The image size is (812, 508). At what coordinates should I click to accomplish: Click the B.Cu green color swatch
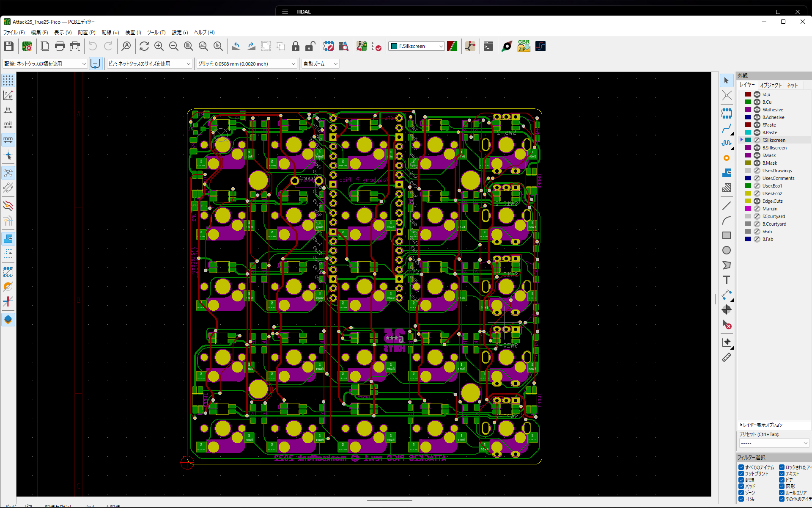click(748, 102)
